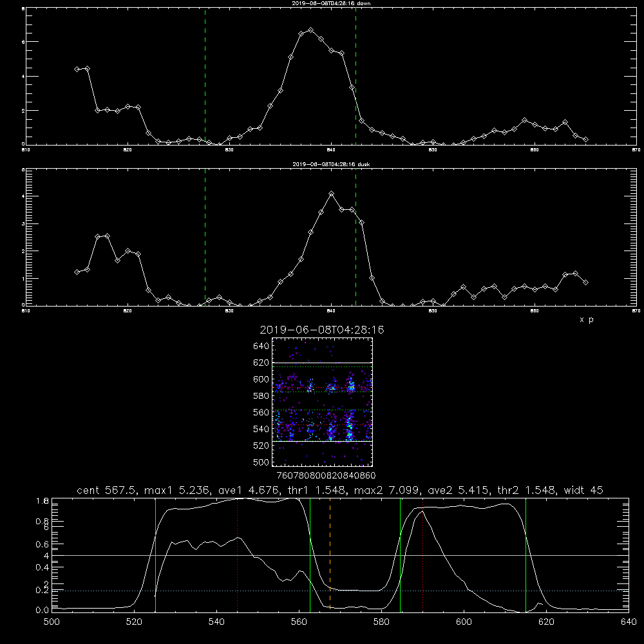644x644 pixels.
Task: Click bottom plot y-axis label 0.6
Action: coord(43,544)
